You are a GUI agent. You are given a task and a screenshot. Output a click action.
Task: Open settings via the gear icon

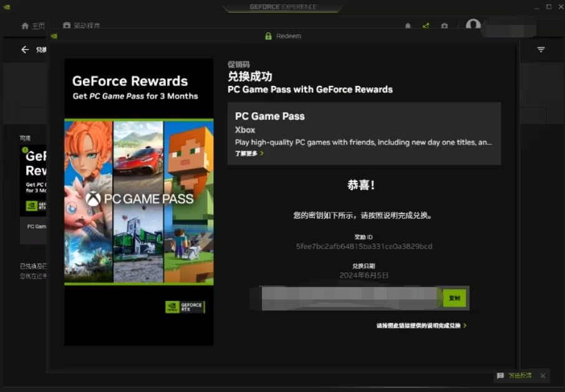(444, 26)
